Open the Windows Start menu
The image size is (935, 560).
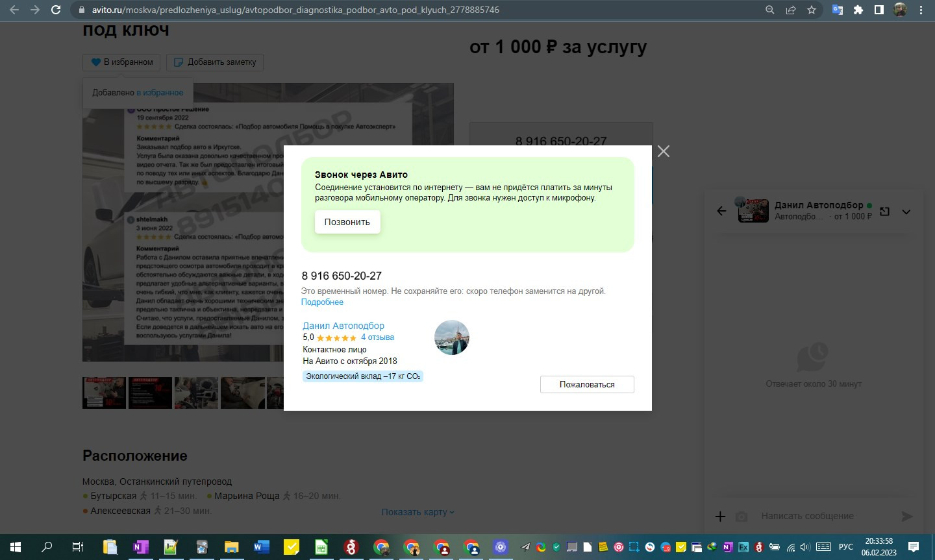tap(16, 547)
